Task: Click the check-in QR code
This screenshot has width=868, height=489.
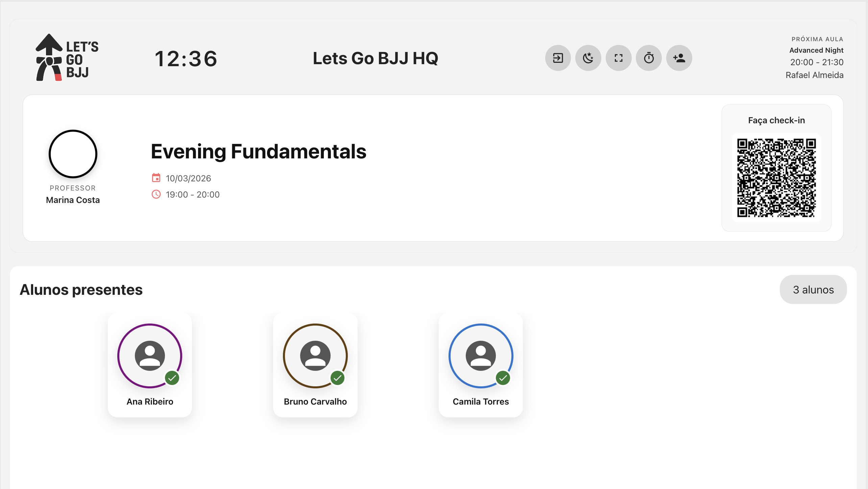Action: 776,177
